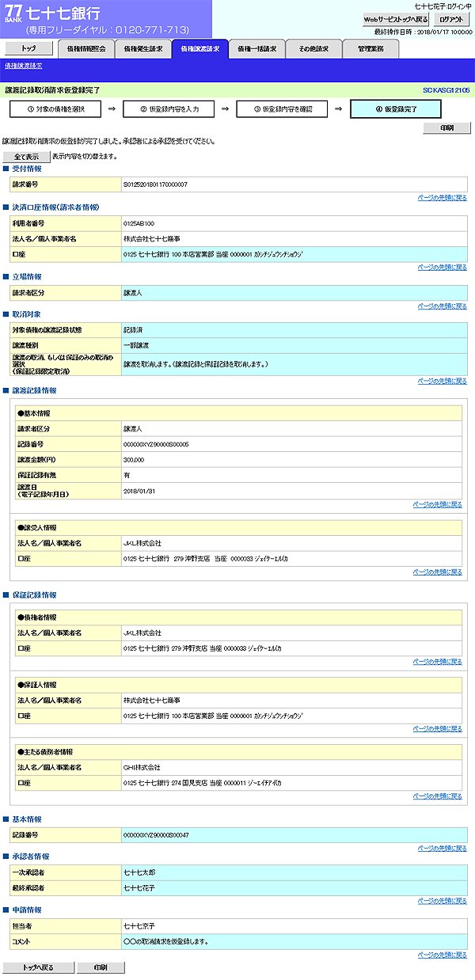Click ページの先頭に戻る under 決済口座情報 section
Screen dimensions: 475x980
click(x=442, y=267)
